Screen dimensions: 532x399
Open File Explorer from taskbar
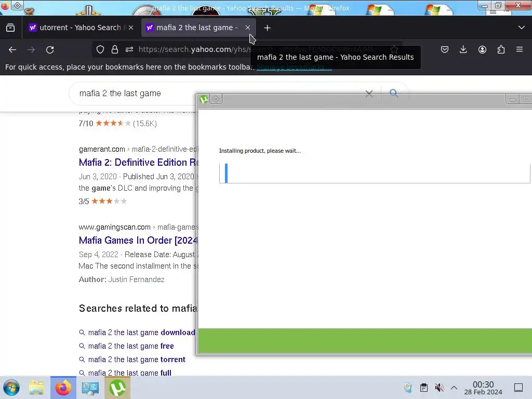click(36, 388)
